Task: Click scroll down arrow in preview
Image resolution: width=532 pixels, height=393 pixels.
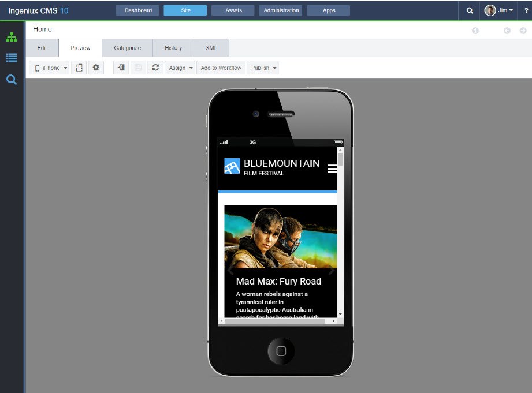Action: coord(340,315)
